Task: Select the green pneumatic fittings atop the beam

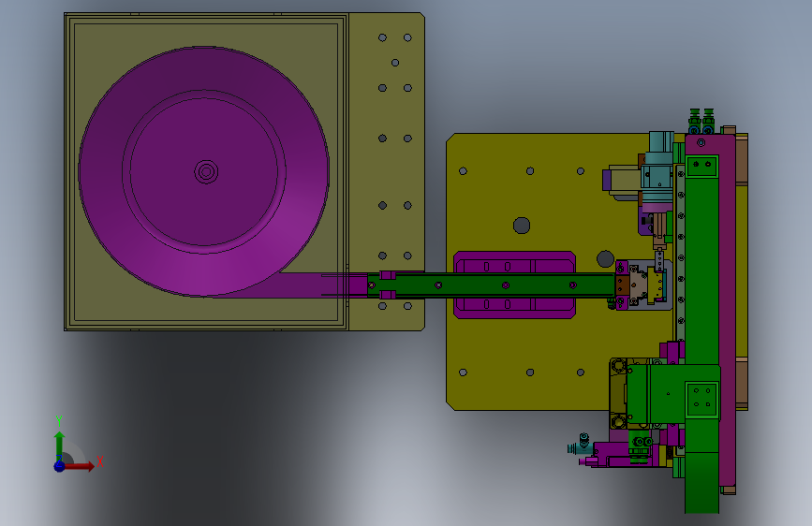Action: pos(701,122)
